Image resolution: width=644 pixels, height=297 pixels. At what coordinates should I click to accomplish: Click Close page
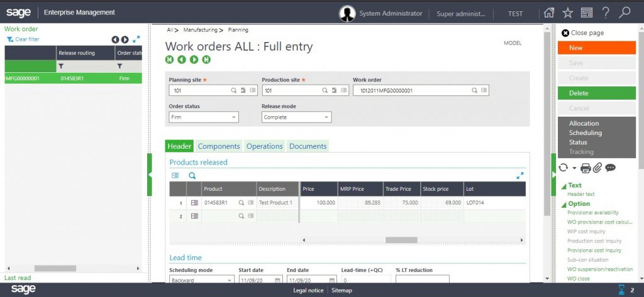point(583,33)
